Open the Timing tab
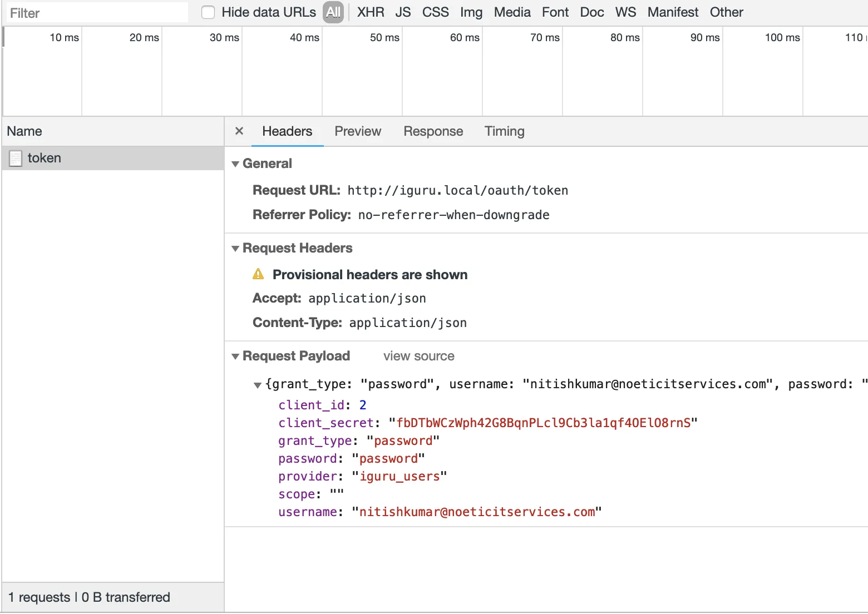This screenshot has height=614, width=868. 504,131
